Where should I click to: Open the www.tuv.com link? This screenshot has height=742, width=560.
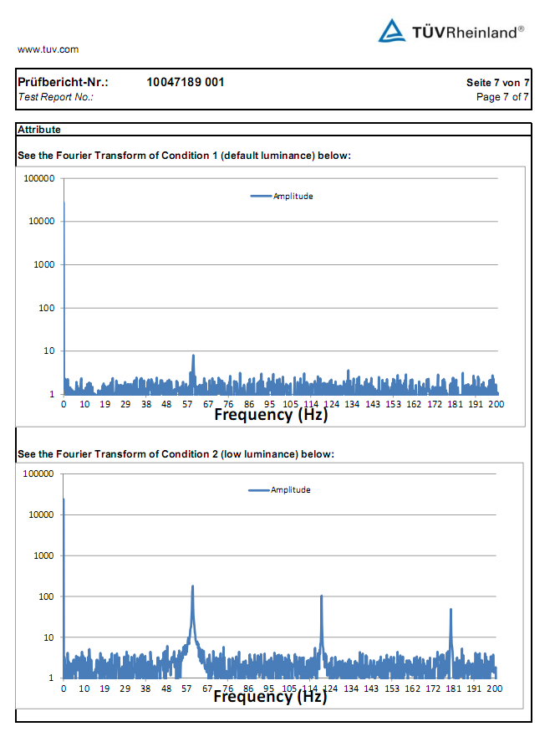coord(48,49)
